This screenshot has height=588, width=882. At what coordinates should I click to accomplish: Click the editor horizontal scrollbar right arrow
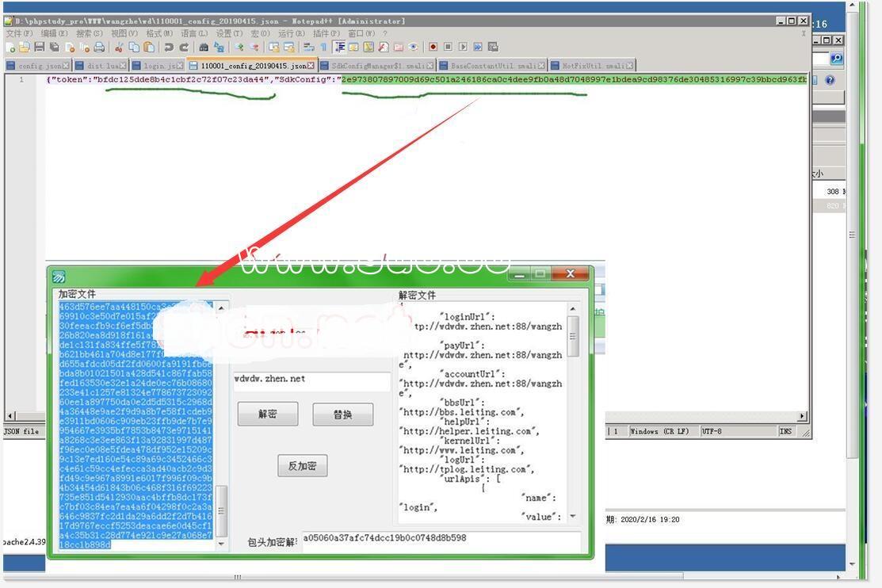(x=802, y=416)
